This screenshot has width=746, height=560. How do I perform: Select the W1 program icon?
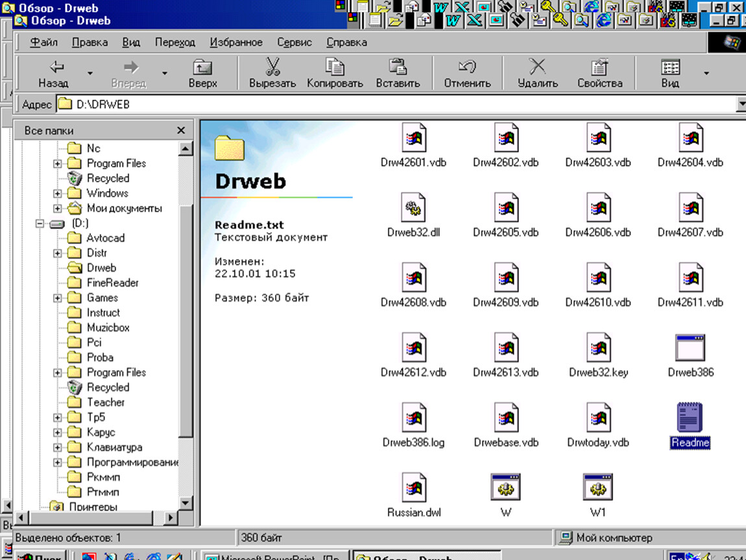(x=598, y=487)
